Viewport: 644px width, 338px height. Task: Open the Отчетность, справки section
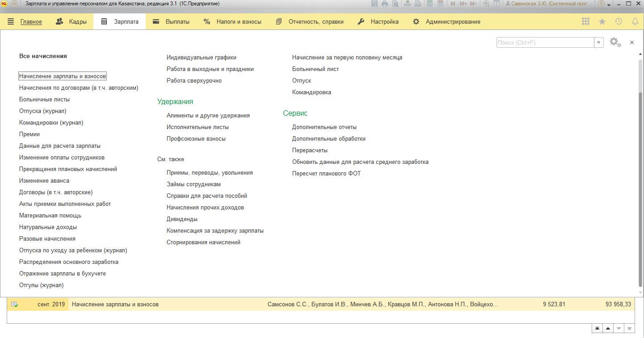point(310,21)
